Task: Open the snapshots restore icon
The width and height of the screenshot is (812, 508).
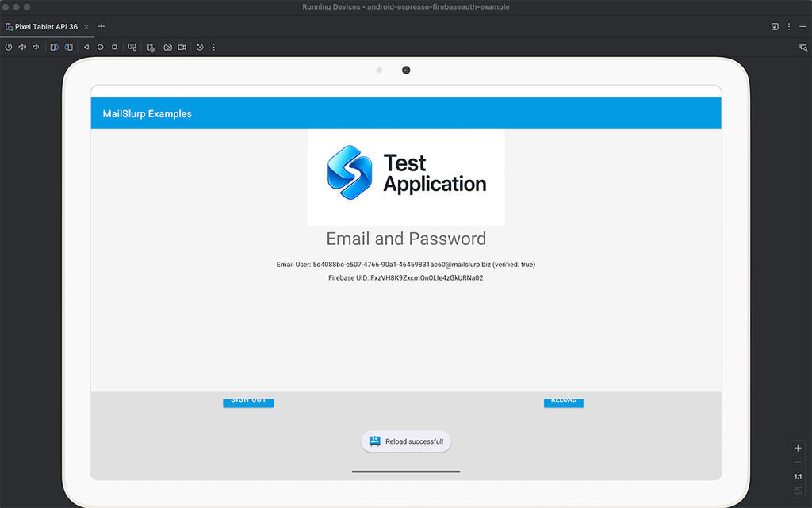Action: (200, 47)
